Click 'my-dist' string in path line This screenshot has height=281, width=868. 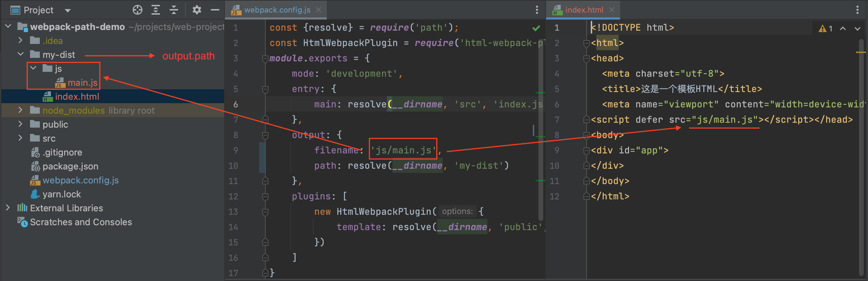[x=479, y=166]
